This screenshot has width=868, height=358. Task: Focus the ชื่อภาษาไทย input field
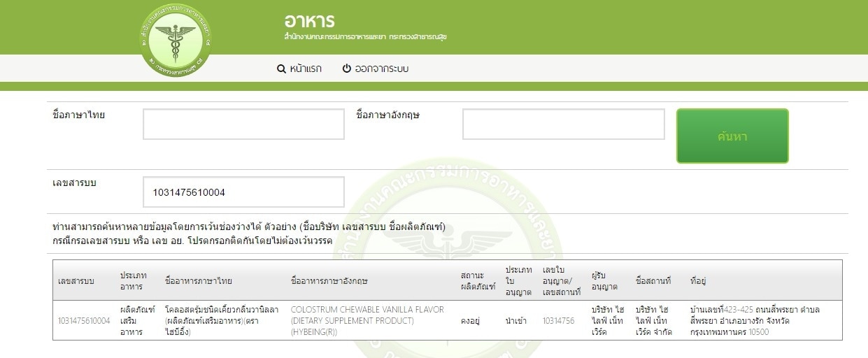[x=243, y=124]
